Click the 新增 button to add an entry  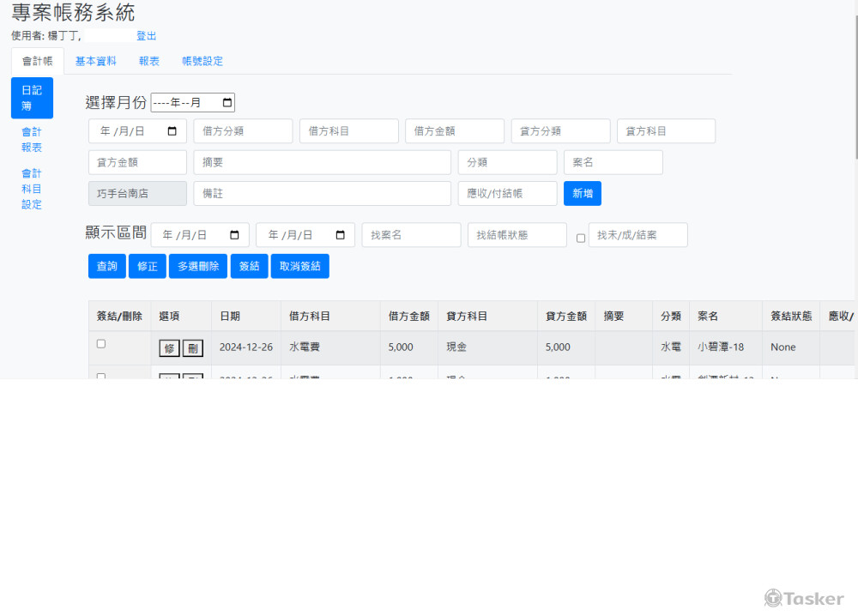[x=582, y=194]
